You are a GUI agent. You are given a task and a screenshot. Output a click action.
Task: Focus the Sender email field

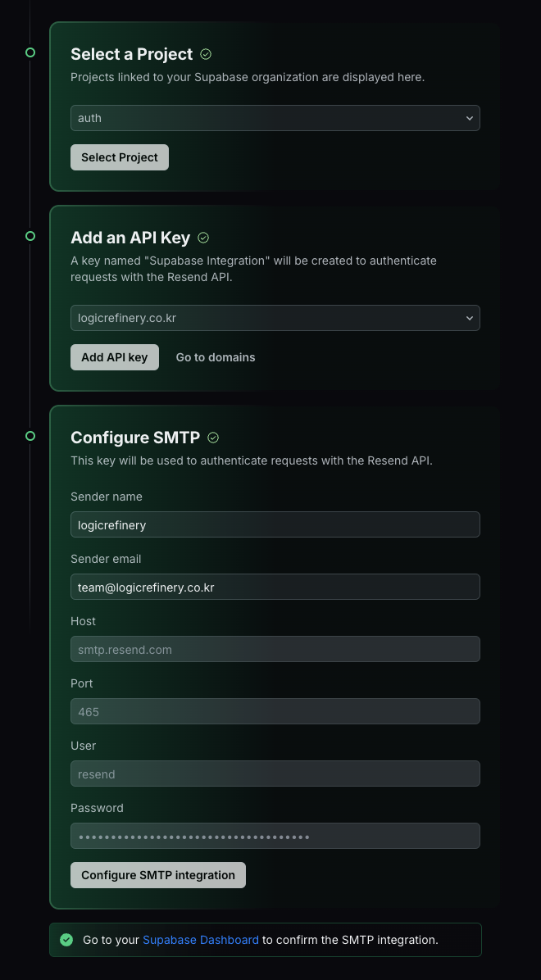[275, 587]
